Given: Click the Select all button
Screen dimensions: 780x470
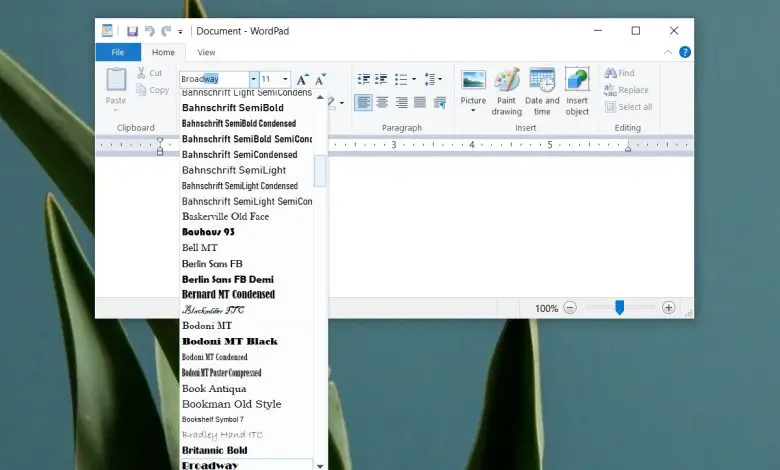Looking at the screenshot, I should click(x=628, y=107).
